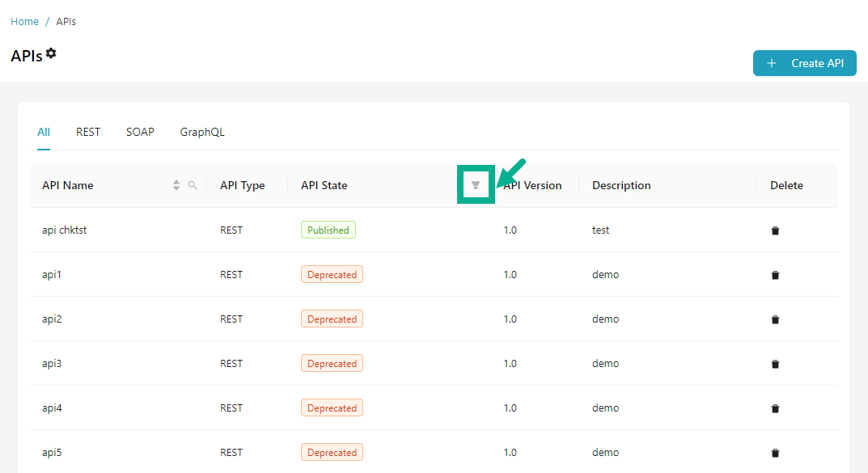
Task: Sort the list by API Name
Action: click(176, 185)
